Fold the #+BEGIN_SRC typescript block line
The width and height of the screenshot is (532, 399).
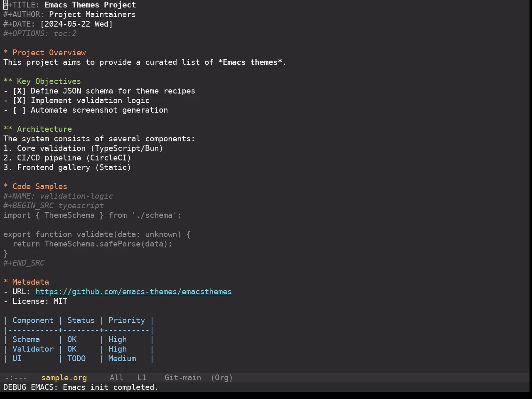coord(54,206)
